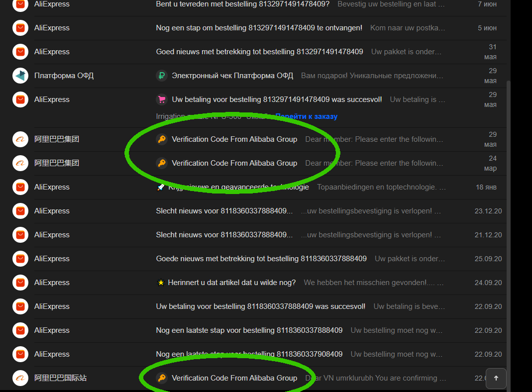
Task: Click the star icon in the Herinnert u email
Action: pos(161,283)
